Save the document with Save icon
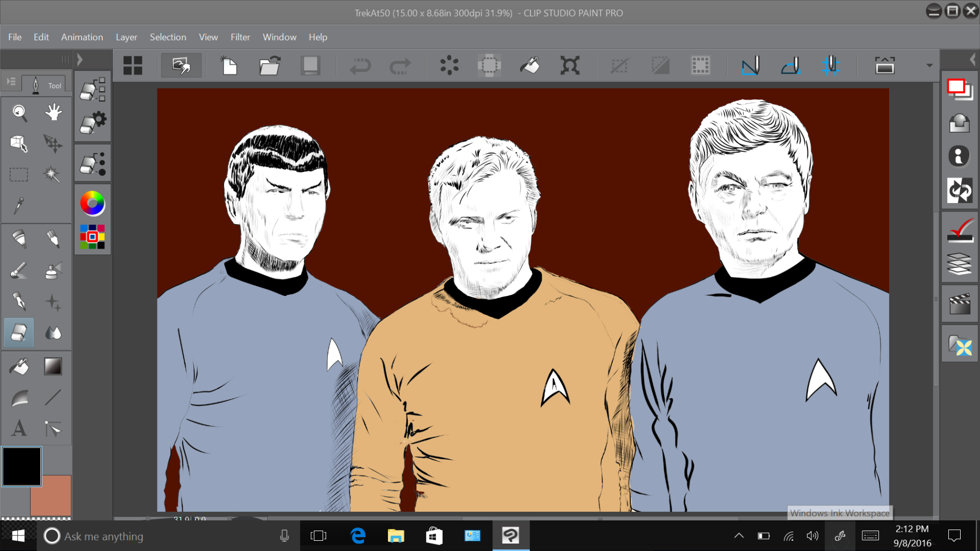Screen dimensions: 980x551 (310, 66)
